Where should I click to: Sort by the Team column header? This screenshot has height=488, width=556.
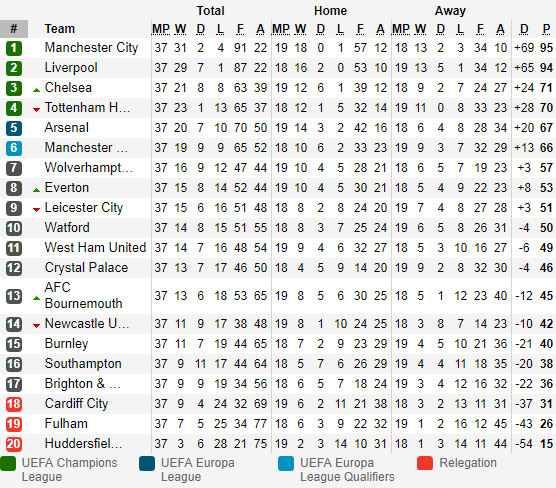60,29
